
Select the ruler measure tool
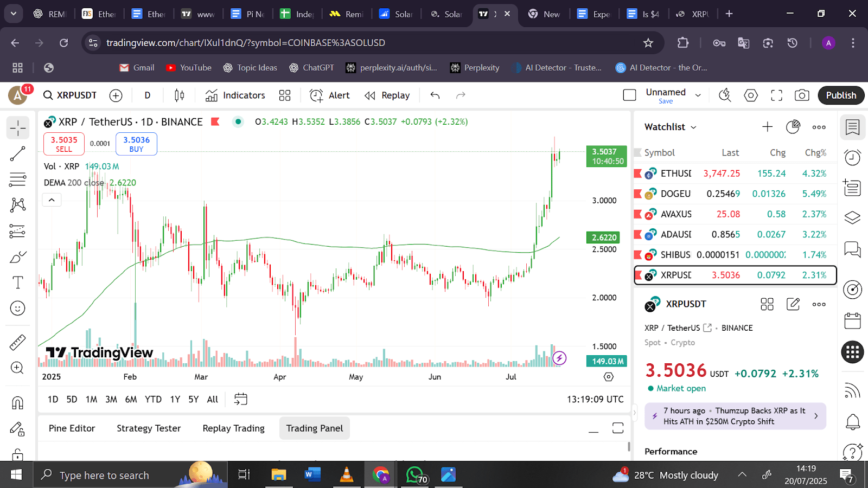click(18, 343)
